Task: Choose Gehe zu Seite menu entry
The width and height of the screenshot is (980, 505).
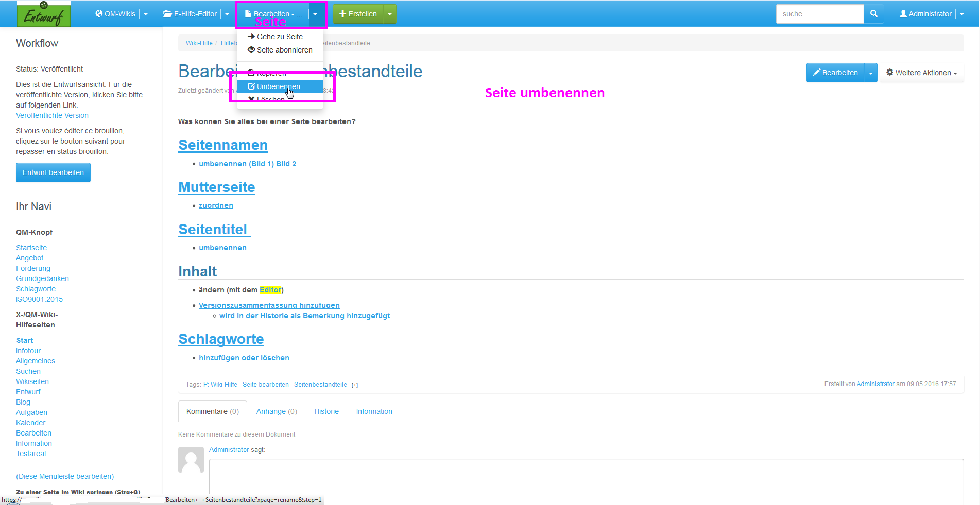Action: coord(280,37)
